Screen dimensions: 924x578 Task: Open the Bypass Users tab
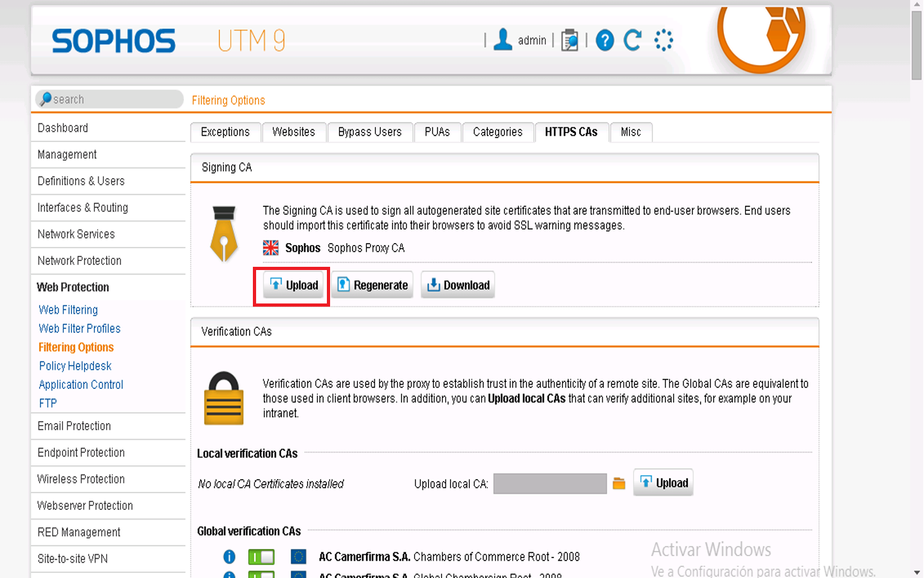370,132
